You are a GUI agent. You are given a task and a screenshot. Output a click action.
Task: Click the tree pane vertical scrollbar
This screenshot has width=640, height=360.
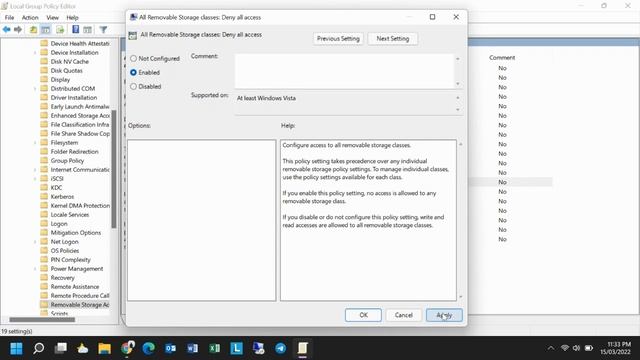point(114,169)
